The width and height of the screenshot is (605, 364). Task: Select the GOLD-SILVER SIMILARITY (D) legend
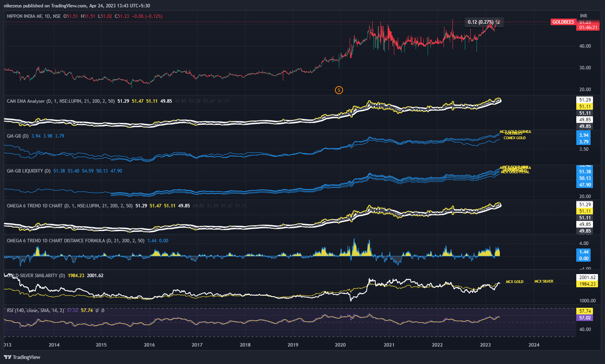click(36, 276)
